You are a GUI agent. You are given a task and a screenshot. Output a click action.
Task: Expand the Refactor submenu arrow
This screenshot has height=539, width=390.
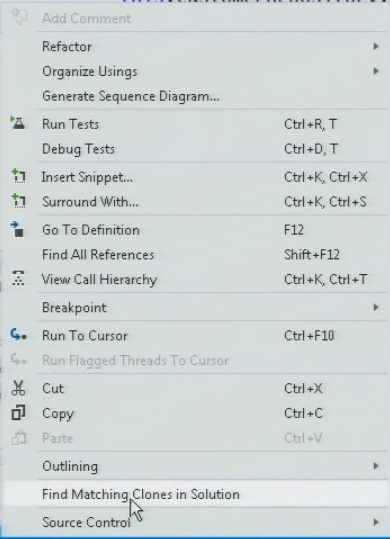[376, 46]
